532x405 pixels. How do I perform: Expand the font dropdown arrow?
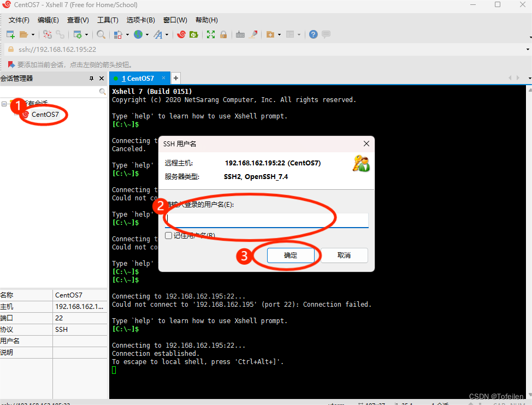click(x=167, y=34)
